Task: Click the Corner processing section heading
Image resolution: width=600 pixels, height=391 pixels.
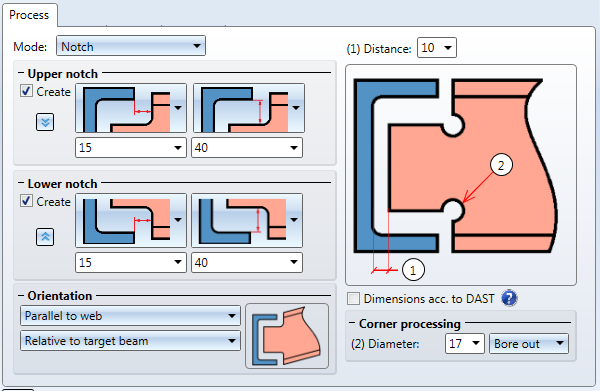Action: coord(409,324)
